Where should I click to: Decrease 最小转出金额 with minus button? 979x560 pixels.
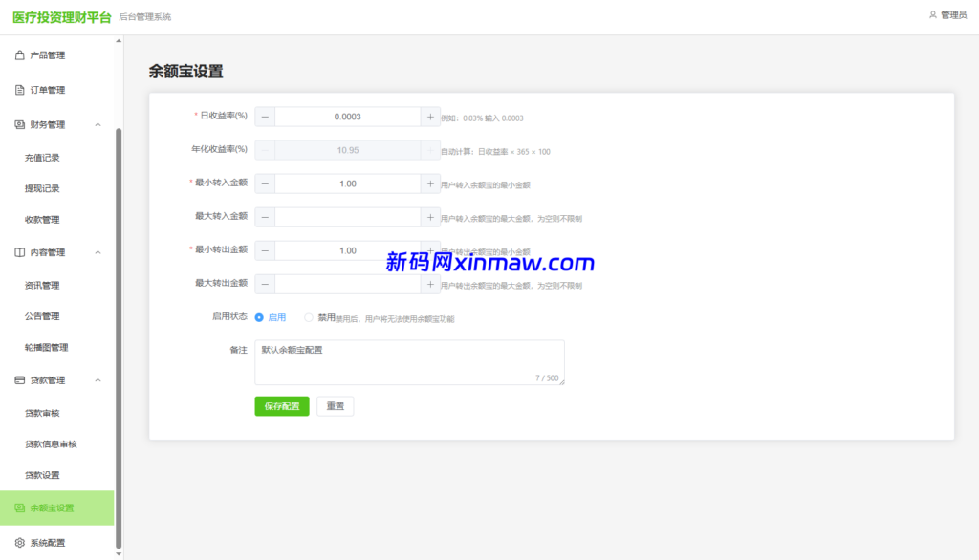[265, 250]
